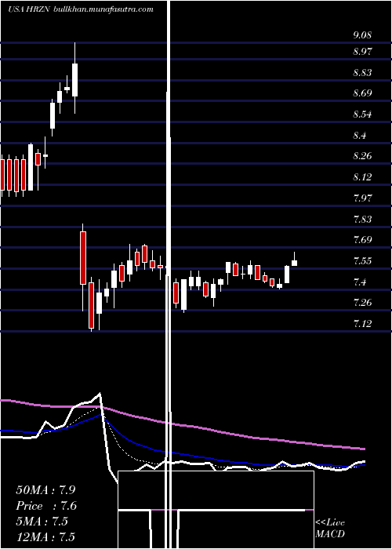The height and width of the screenshot is (549, 392).
Task: Click the 8.97 price axis label
Action: (x=362, y=52)
